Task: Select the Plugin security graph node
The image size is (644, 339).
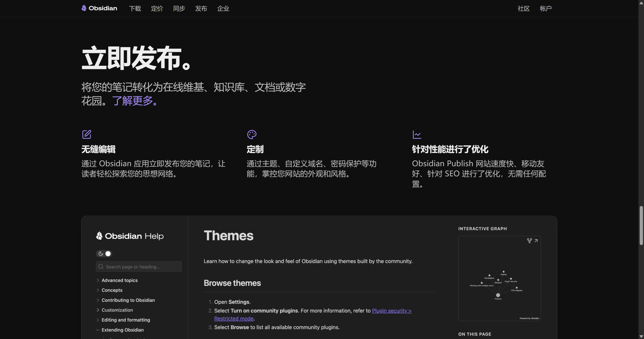Action: [511, 279]
